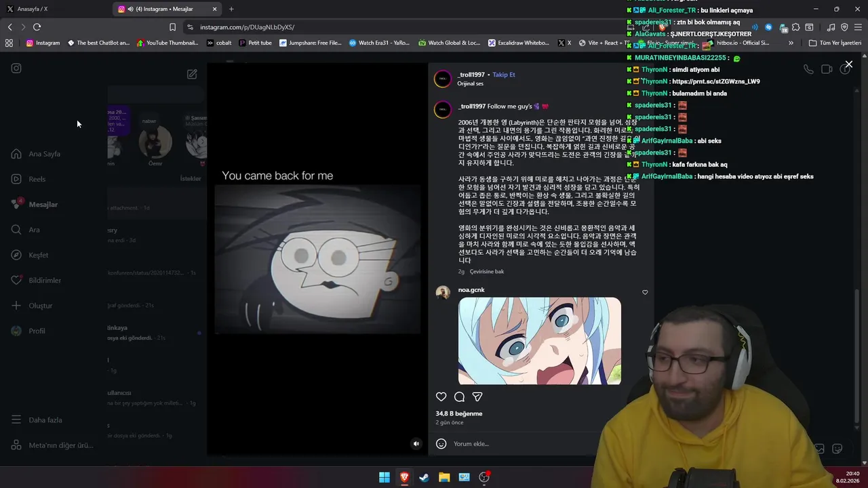Expand the bookmarks overflow chevron
The image size is (868, 488).
[791, 43]
